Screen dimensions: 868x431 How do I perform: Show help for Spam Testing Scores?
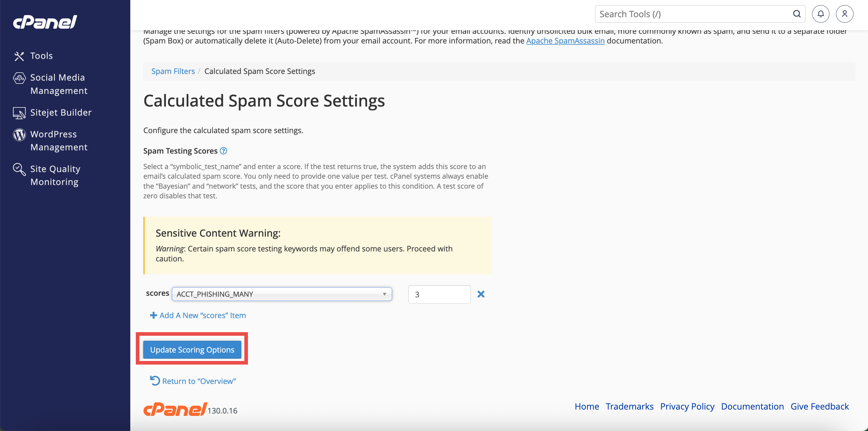click(x=223, y=151)
